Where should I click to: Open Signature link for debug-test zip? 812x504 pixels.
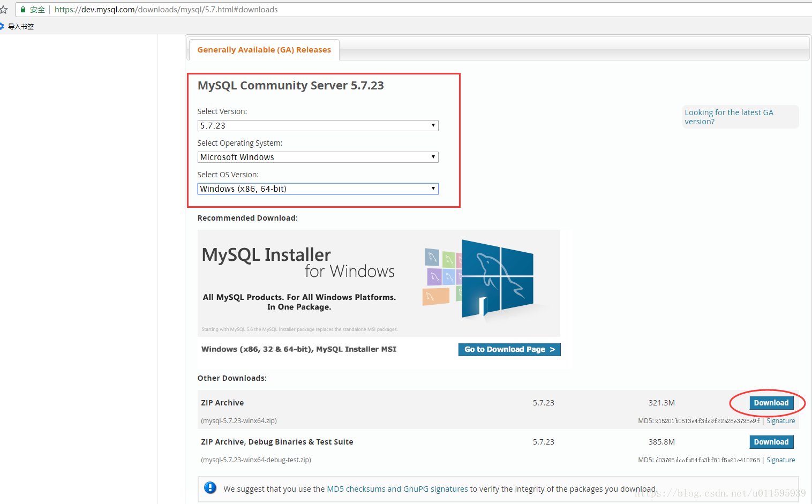click(781, 460)
